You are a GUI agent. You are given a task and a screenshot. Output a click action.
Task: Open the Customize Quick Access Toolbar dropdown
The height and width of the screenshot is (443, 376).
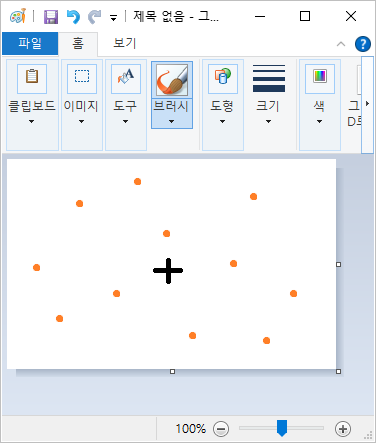[114, 18]
